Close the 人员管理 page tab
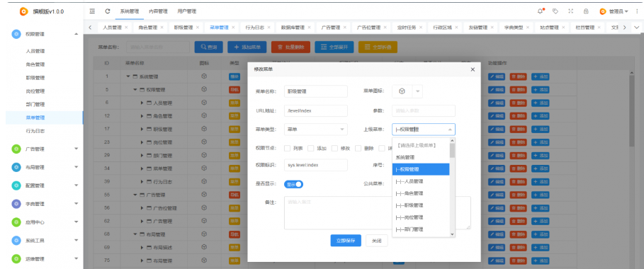Viewport: 644px width, 269px height. click(126, 28)
